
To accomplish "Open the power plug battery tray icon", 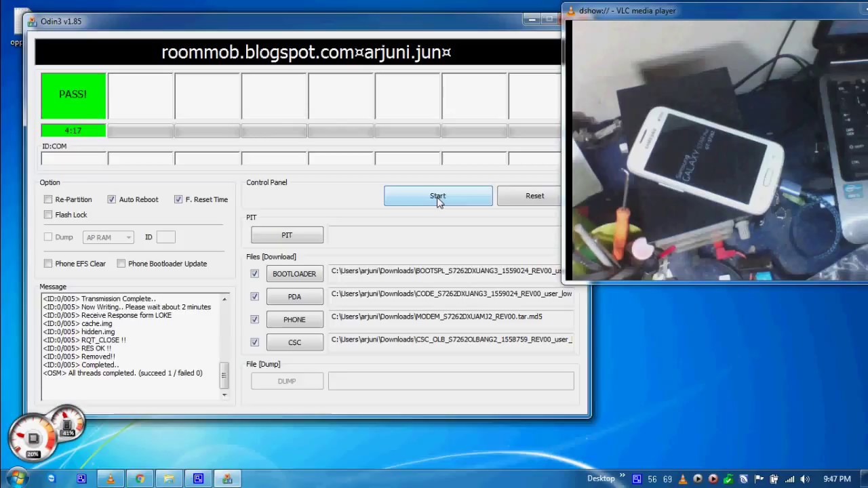I will 774,479.
